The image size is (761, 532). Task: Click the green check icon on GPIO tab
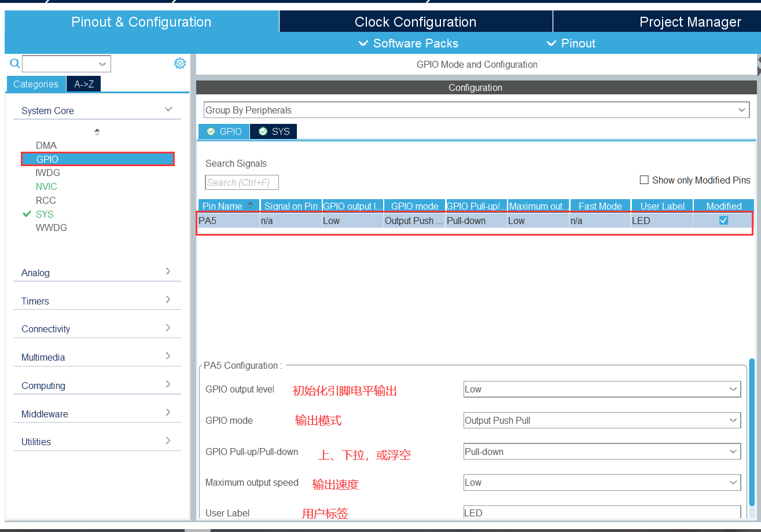click(x=211, y=131)
